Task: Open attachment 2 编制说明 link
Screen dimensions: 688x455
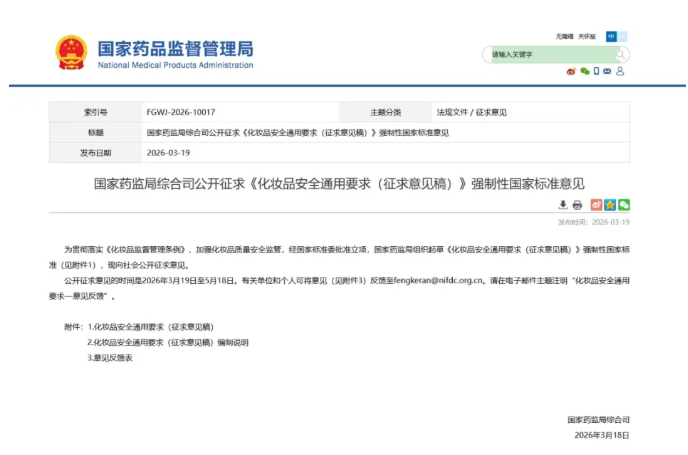Action: pyautogui.click(x=168, y=342)
